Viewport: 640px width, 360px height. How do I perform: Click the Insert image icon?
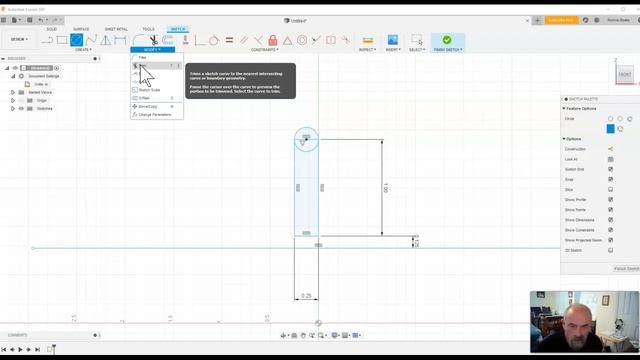click(393, 40)
